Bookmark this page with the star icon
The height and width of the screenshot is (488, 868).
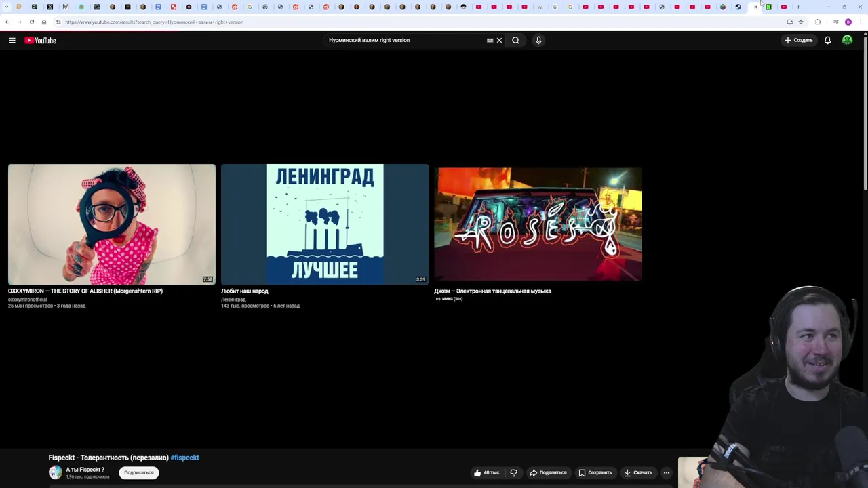click(x=801, y=22)
